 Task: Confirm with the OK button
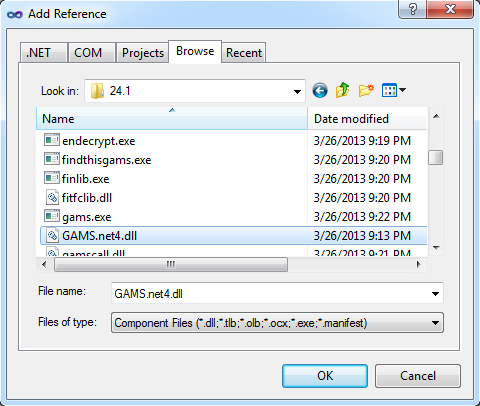click(x=325, y=376)
